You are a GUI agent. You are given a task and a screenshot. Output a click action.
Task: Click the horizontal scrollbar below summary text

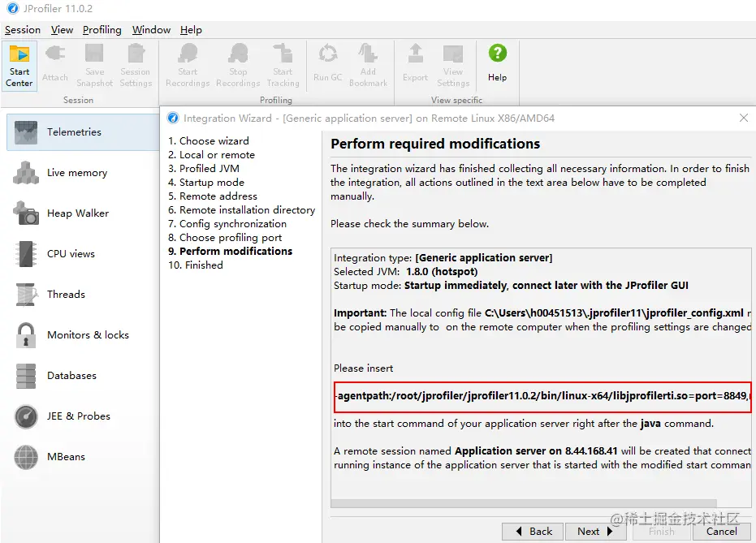pyautogui.click(x=524, y=503)
